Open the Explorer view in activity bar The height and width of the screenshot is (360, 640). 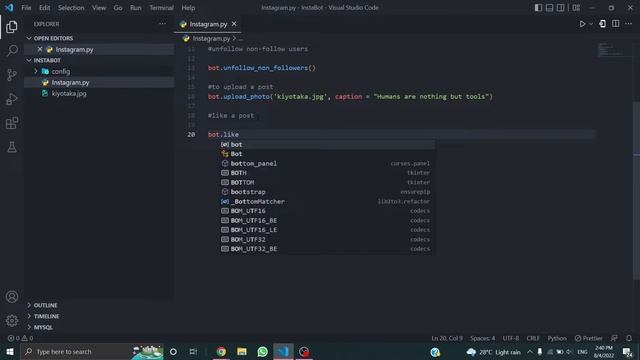point(12,27)
